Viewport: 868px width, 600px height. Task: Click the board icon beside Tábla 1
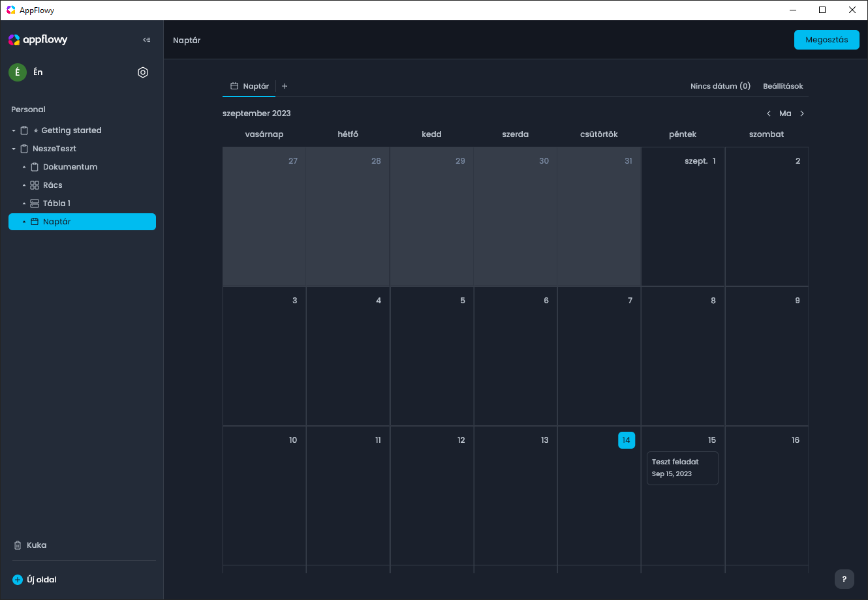(x=35, y=203)
